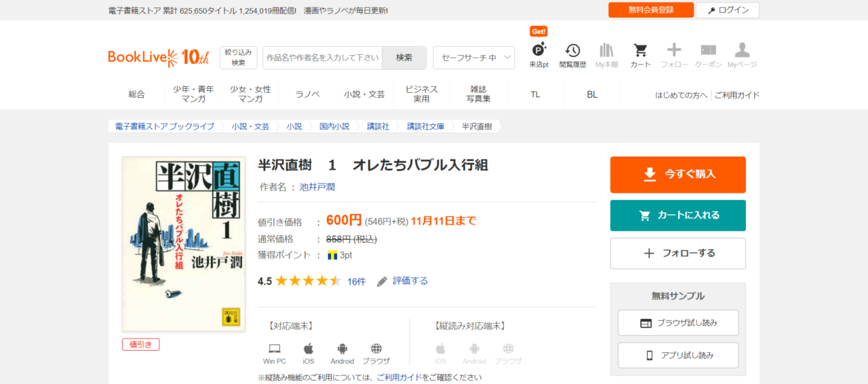Click the 今すぐ購入 button
Viewport: 868px width, 384px height.
coord(677,174)
